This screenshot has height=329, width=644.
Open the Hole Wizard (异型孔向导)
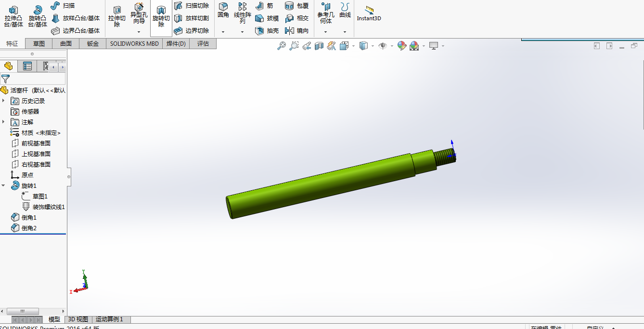(x=139, y=13)
